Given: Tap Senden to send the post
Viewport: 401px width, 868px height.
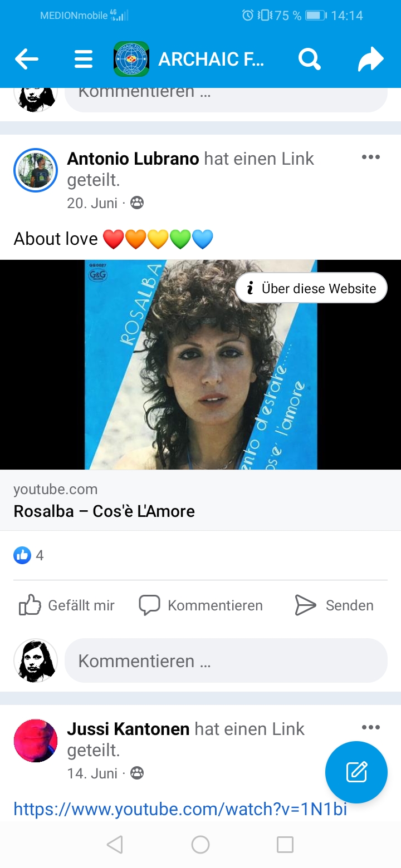Looking at the screenshot, I should coord(334,605).
